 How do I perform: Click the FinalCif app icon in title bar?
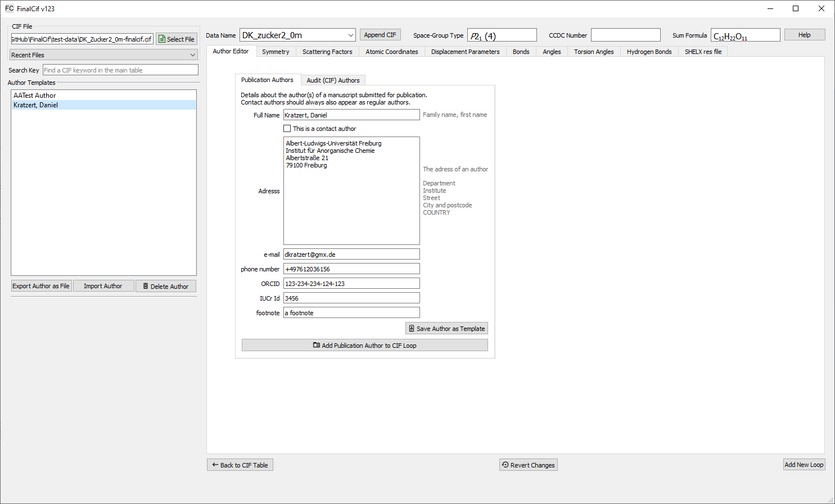(9, 8)
